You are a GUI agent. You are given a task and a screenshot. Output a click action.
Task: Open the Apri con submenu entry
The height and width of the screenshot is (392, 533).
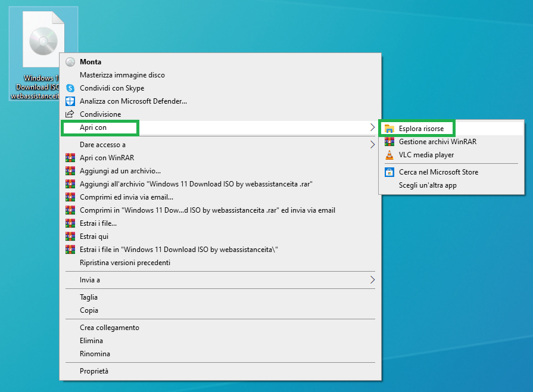(220, 127)
